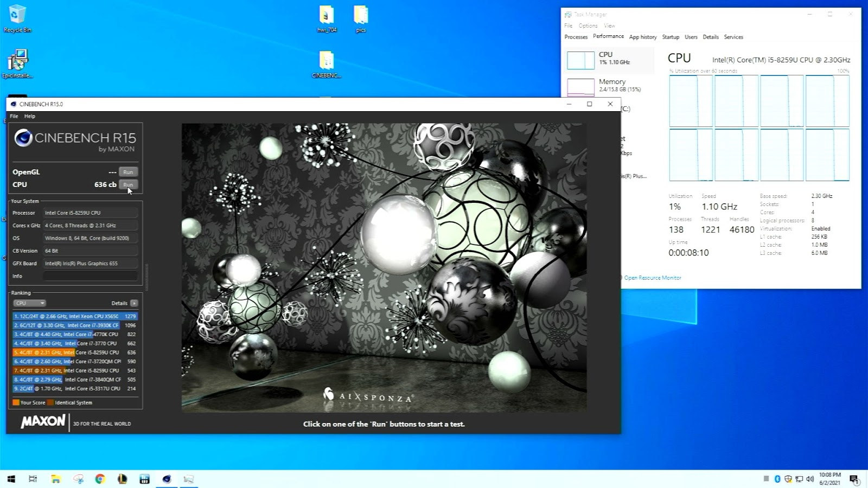This screenshot has width=868, height=488.
Task: Open the Windows Start menu
Action: point(11,479)
